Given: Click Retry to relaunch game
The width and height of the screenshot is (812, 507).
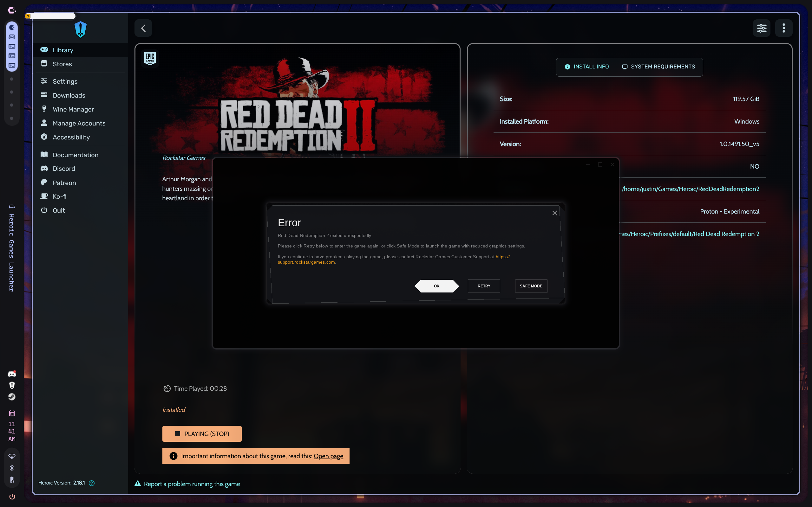Looking at the screenshot, I should (x=483, y=286).
